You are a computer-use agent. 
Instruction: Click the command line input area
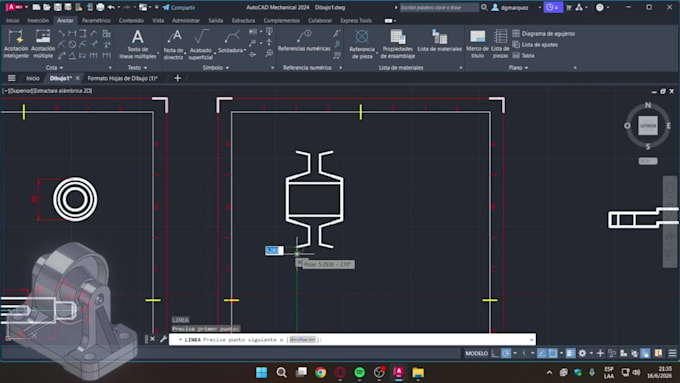[x=352, y=339]
